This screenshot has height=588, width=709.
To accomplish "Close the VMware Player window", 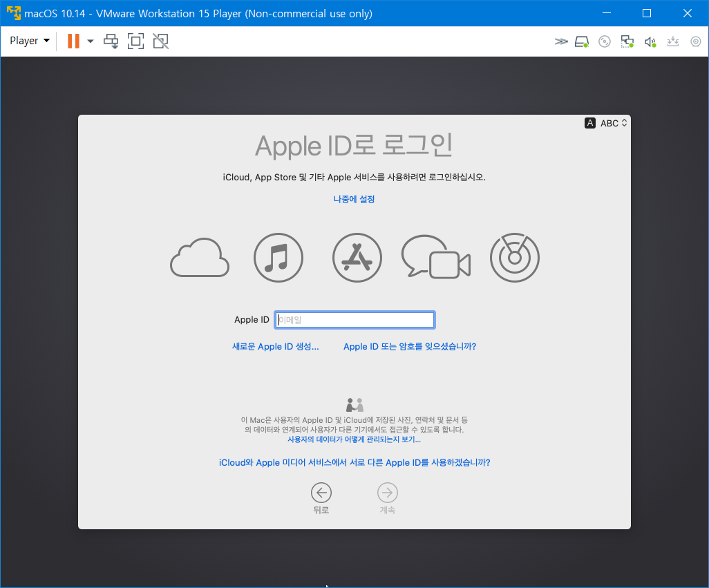I will [688, 13].
